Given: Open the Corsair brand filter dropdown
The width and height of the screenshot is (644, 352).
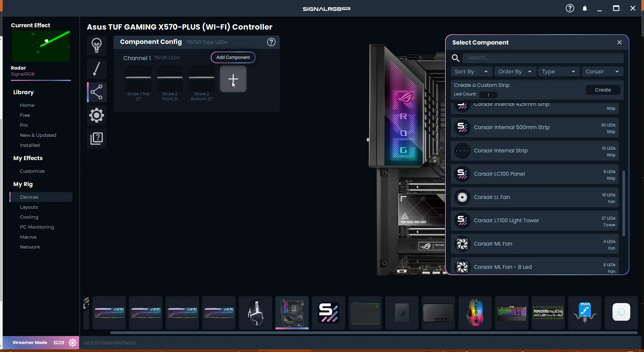Looking at the screenshot, I should [x=602, y=72].
